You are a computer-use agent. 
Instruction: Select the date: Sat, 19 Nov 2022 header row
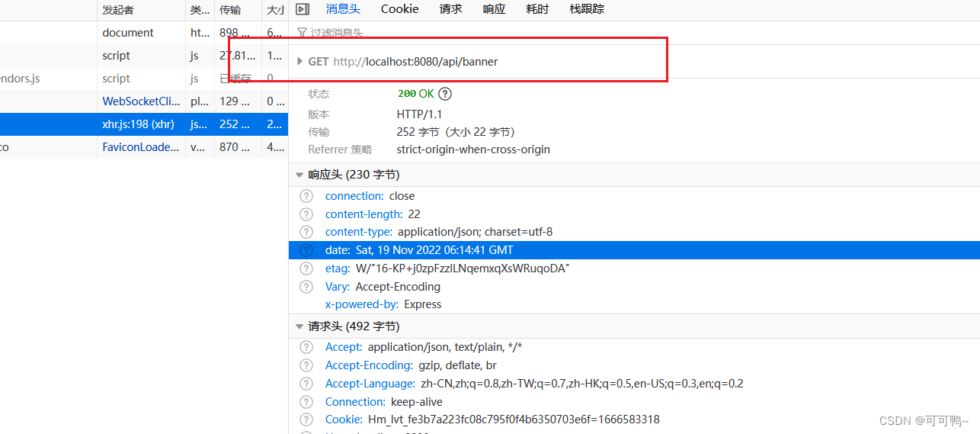click(x=634, y=250)
